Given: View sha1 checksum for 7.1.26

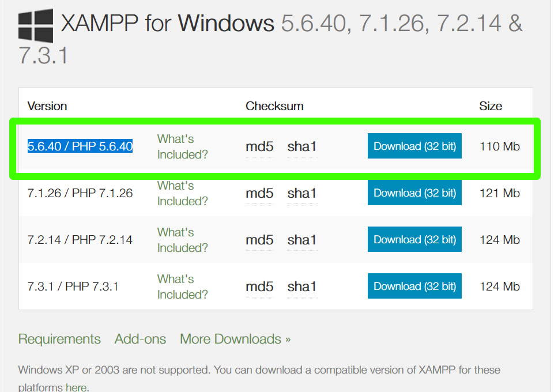Looking at the screenshot, I should (x=302, y=194).
